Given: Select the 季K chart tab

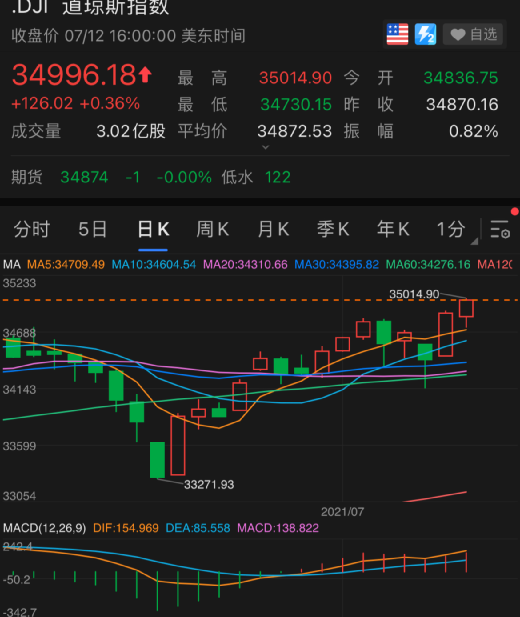Looking at the screenshot, I should (333, 229).
